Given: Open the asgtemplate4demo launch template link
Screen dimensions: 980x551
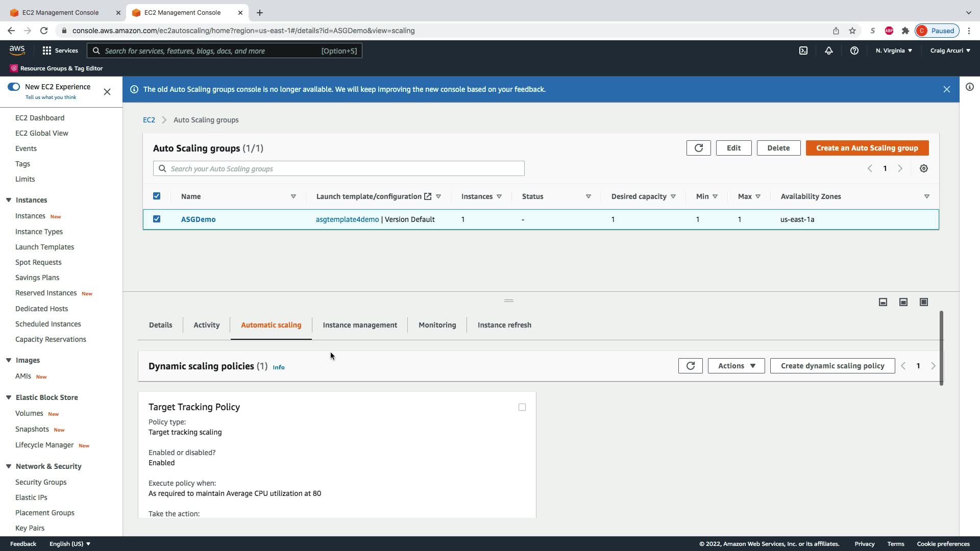Looking at the screenshot, I should tap(347, 219).
